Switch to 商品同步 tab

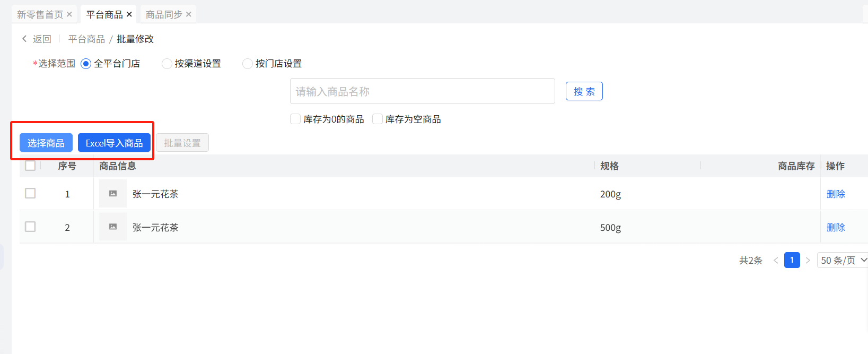tap(164, 14)
